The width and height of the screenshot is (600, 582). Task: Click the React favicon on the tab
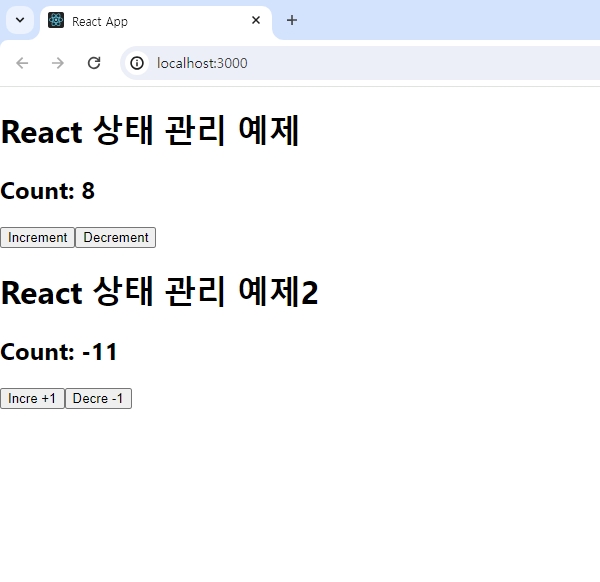click(x=56, y=20)
